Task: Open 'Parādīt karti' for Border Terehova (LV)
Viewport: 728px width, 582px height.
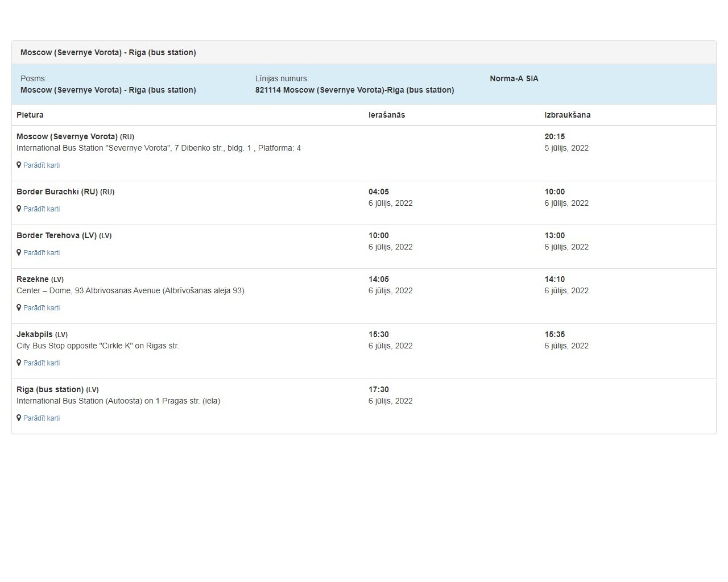Action: click(x=42, y=253)
